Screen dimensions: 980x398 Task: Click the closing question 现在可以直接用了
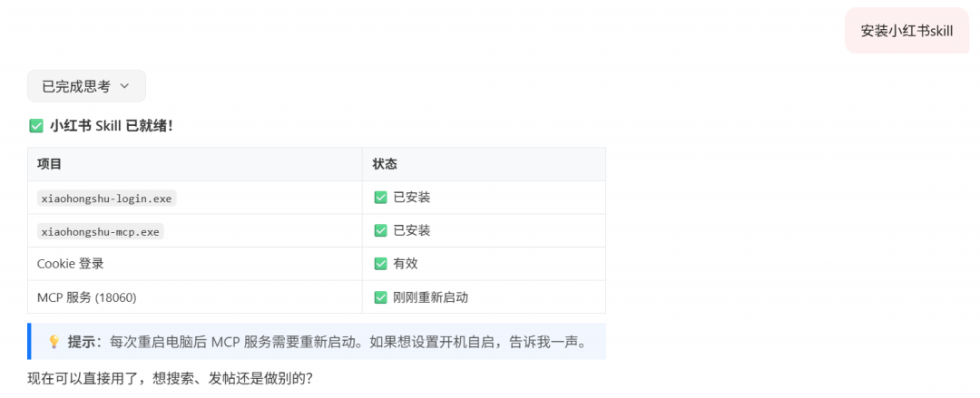pos(171,377)
